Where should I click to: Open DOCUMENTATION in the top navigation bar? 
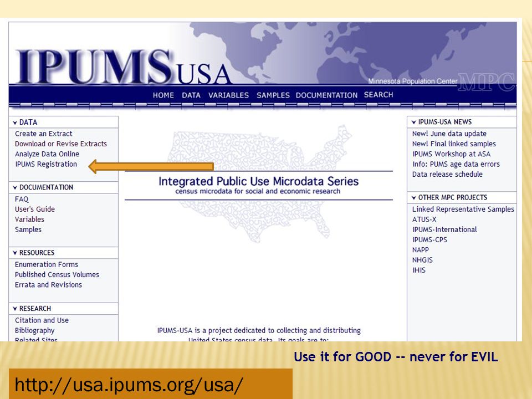tap(326, 95)
